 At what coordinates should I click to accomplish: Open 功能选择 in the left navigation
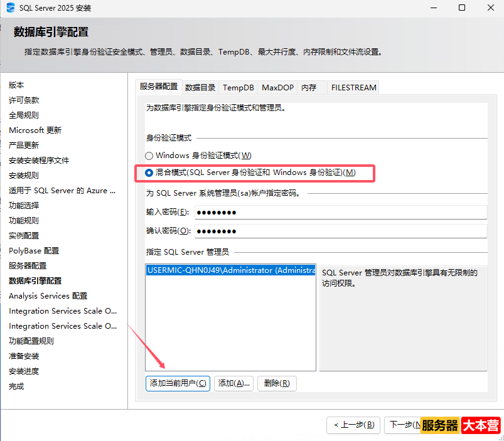pyautogui.click(x=24, y=205)
